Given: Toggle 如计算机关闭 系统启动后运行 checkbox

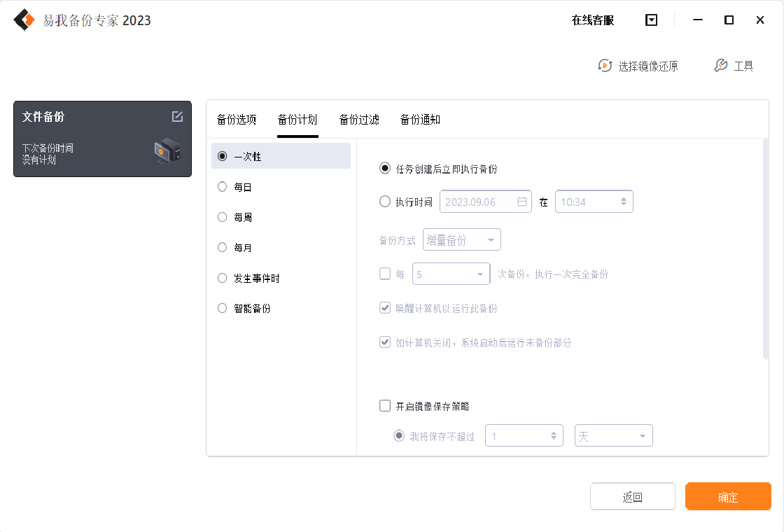Looking at the screenshot, I should tap(384, 342).
